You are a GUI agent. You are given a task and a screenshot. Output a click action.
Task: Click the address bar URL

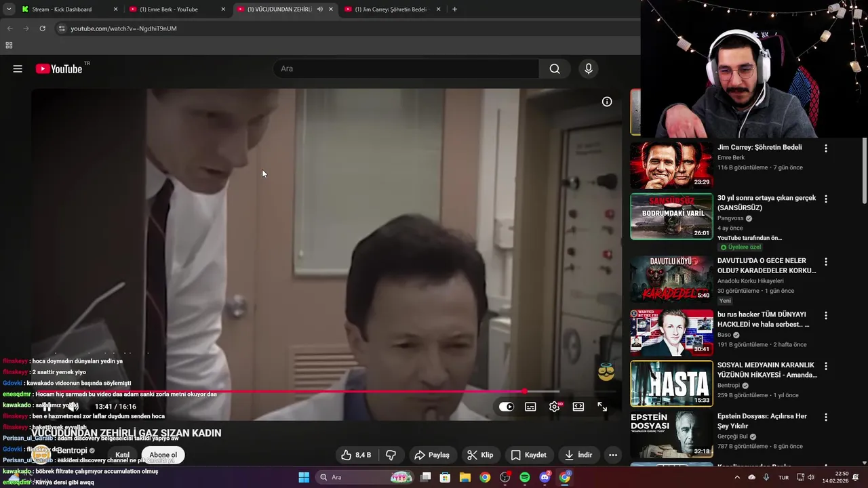tap(124, 28)
